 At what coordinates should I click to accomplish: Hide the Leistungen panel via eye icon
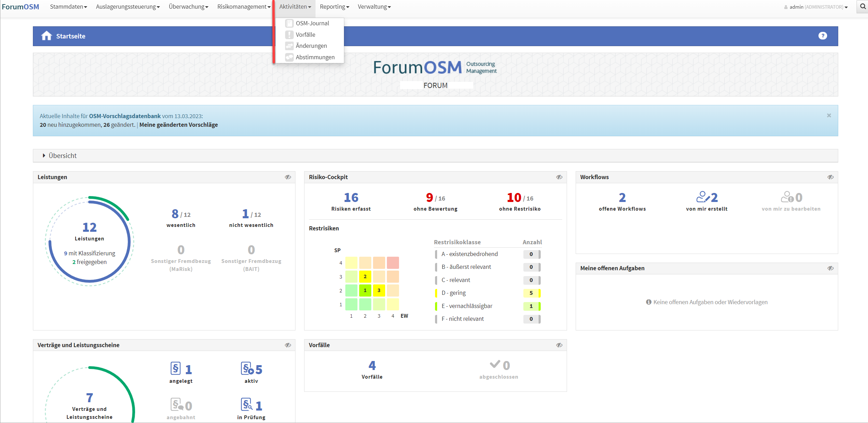pyautogui.click(x=288, y=177)
